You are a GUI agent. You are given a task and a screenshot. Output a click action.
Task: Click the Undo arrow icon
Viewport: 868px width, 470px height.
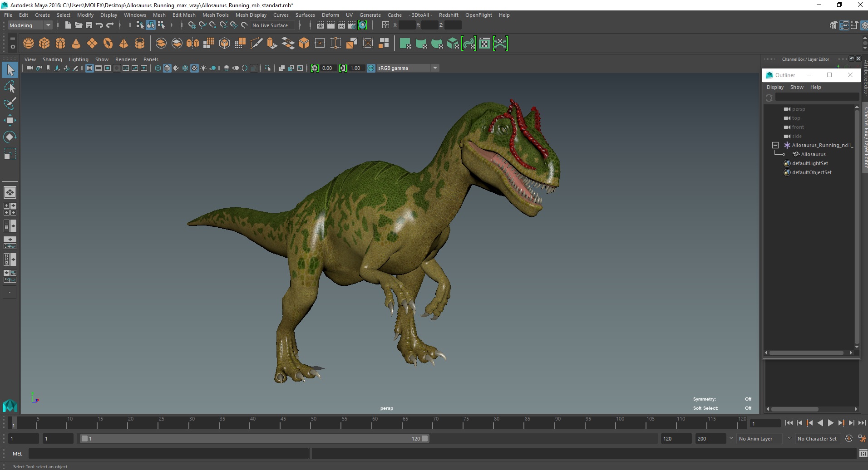(x=99, y=25)
